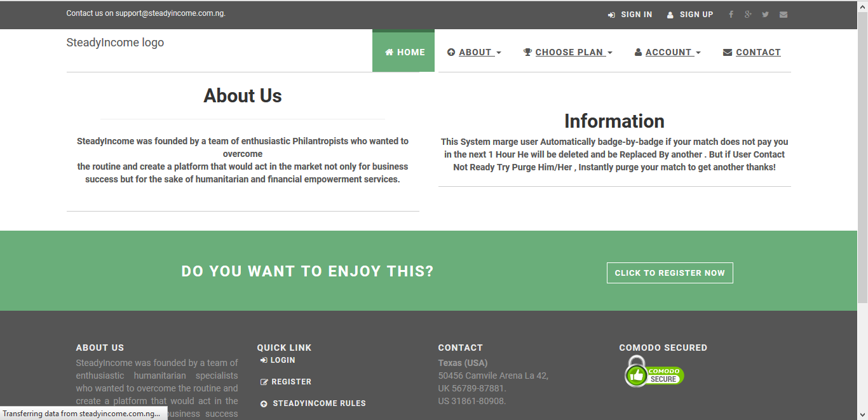Click SIGN UP in the top bar

(x=690, y=15)
